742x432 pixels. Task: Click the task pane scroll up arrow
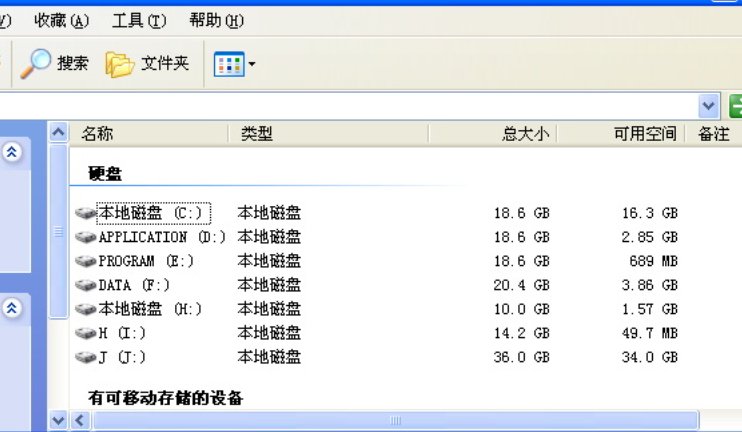(x=58, y=132)
